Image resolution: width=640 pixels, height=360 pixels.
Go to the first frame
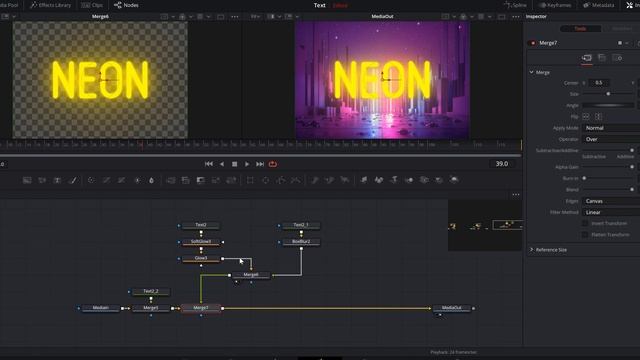(209, 164)
